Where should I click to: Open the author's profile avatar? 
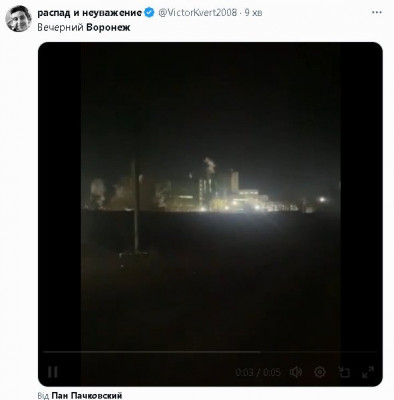tap(18, 19)
